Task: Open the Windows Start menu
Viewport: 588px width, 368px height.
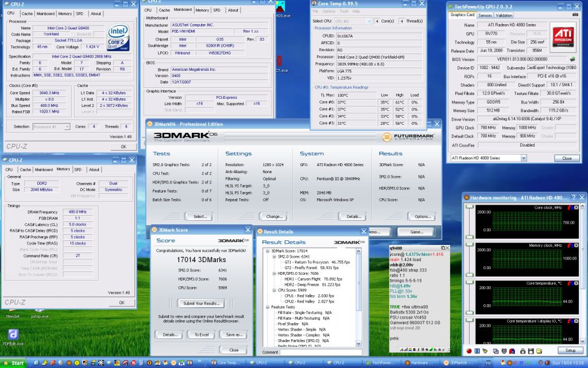Action: tap(14, 363)
